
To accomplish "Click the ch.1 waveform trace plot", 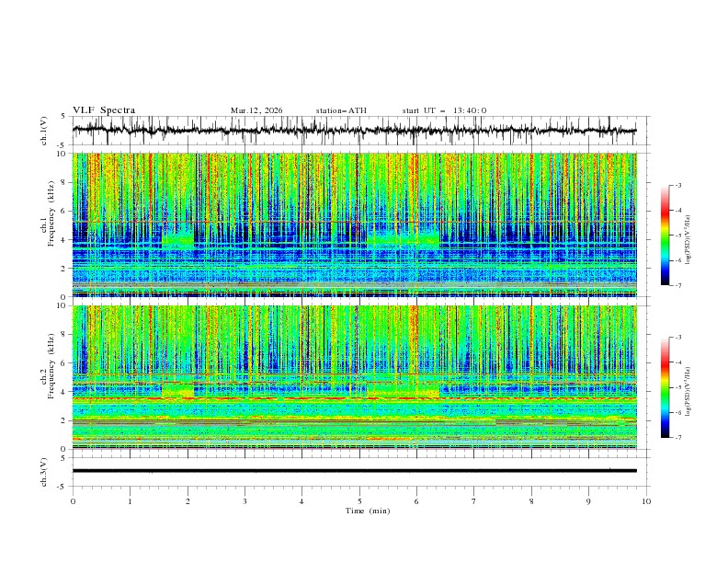I will click(354, 131).
